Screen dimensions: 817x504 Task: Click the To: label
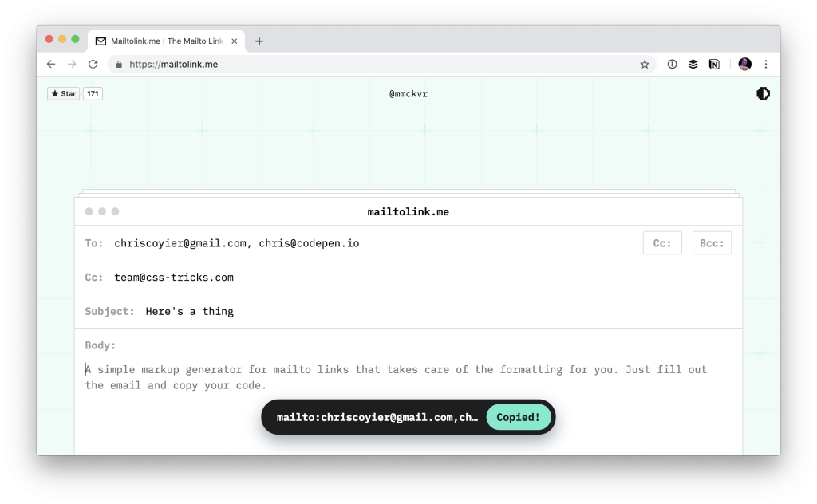pos(94,243)
